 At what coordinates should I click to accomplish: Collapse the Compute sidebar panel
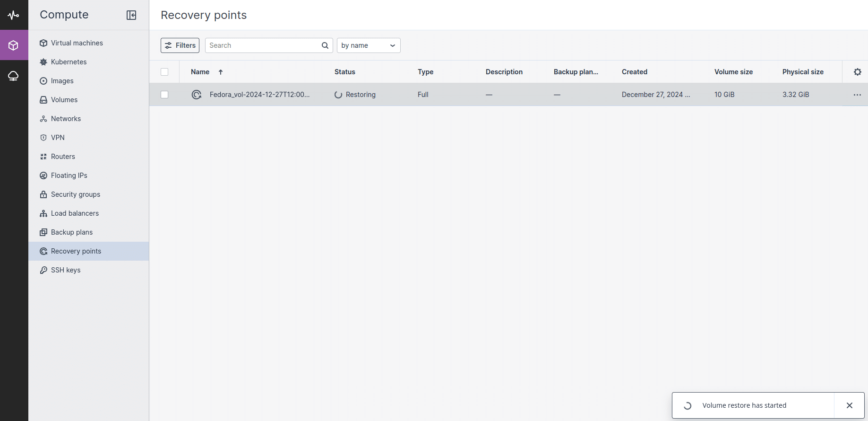(x=131, y=15)
